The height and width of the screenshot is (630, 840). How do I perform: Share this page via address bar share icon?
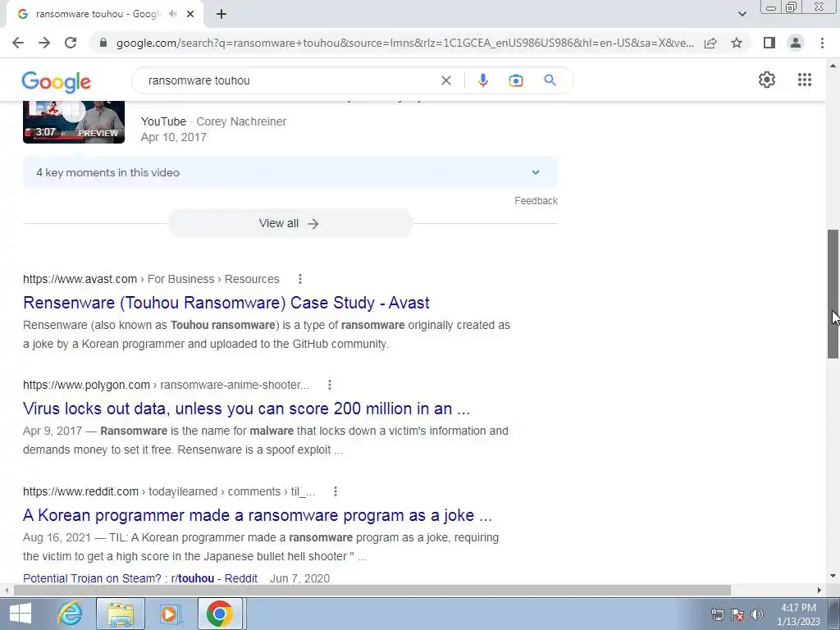(710, 43)
